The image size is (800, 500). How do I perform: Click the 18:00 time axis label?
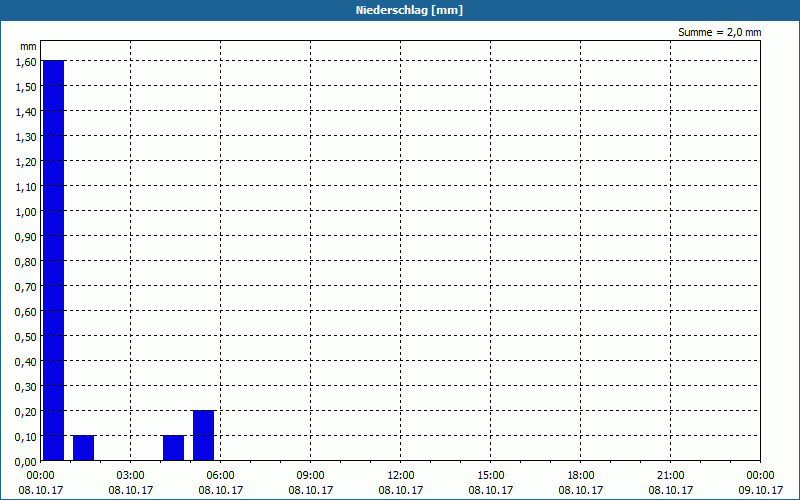coord(581,475)
